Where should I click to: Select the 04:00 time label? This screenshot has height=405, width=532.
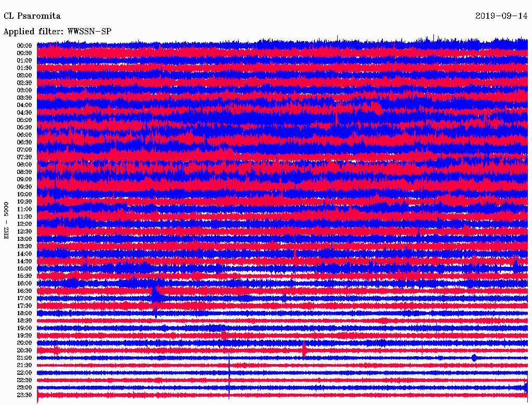[24, 105]
